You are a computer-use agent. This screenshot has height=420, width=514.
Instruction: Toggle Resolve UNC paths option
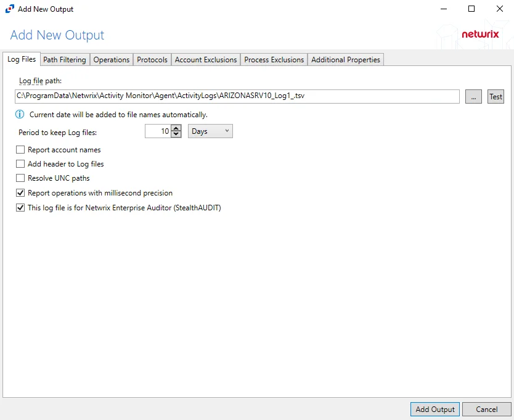coord(20,178)
